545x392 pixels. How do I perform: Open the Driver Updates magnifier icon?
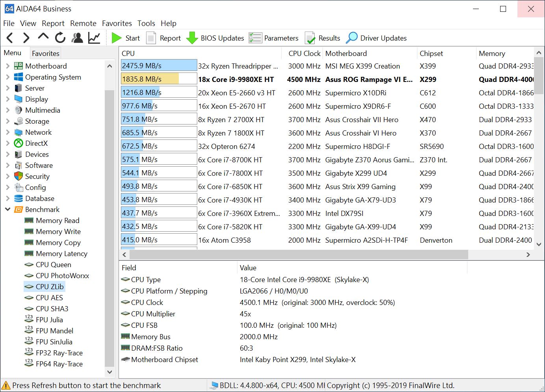coord(352,38)
